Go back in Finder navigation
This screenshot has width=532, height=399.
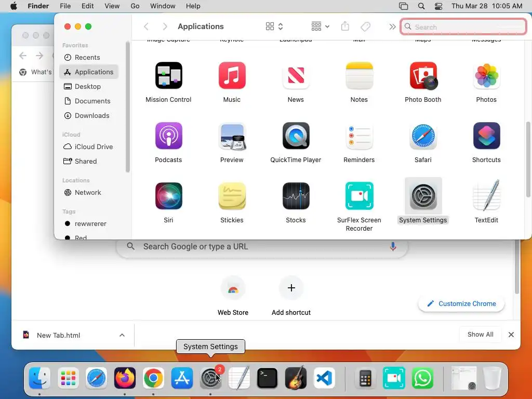point(146,26)
